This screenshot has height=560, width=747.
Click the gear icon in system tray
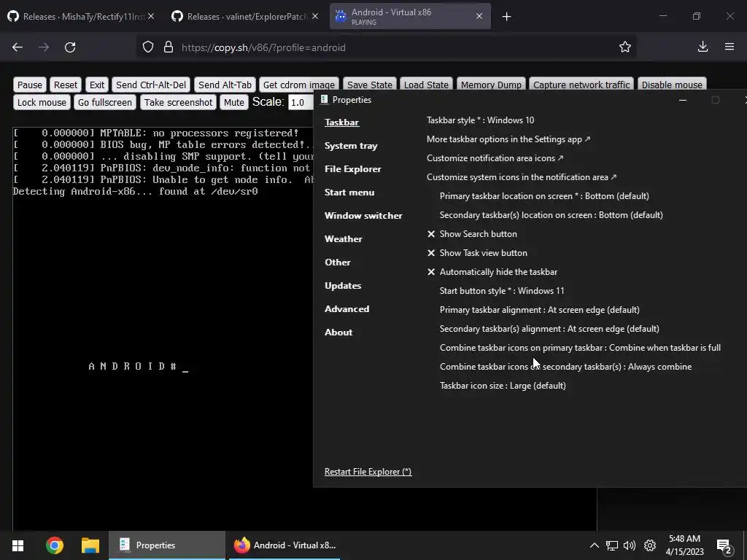point(650,545)
